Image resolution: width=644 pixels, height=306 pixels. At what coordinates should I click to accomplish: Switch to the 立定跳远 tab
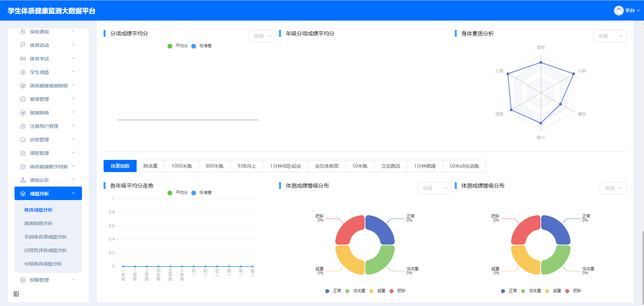pos(391,166)
